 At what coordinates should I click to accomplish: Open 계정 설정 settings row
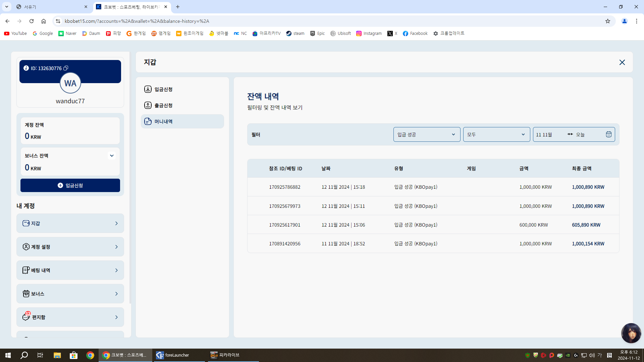(x=70, y=247)
